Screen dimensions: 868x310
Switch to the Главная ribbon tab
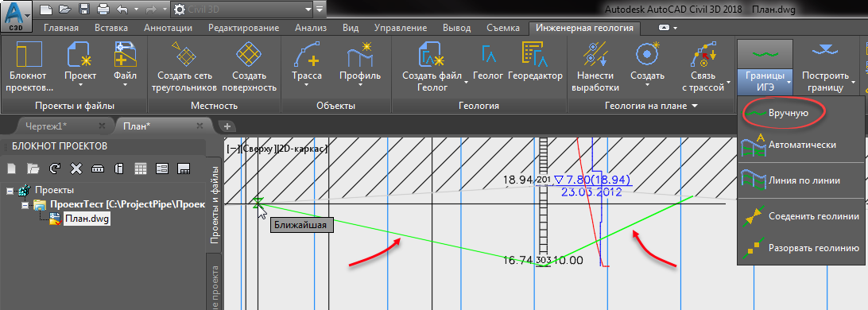point(61,29)
